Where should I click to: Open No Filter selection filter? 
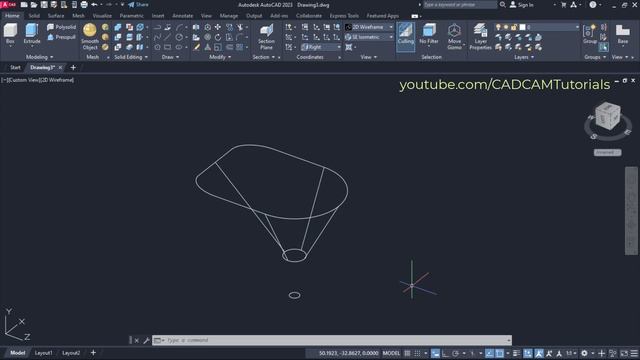coord(429,34)
